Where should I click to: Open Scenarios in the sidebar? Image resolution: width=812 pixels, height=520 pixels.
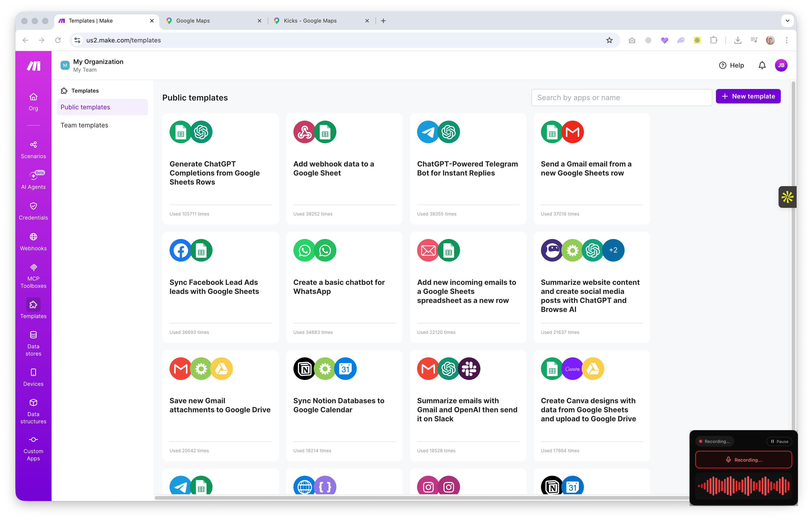33,150
